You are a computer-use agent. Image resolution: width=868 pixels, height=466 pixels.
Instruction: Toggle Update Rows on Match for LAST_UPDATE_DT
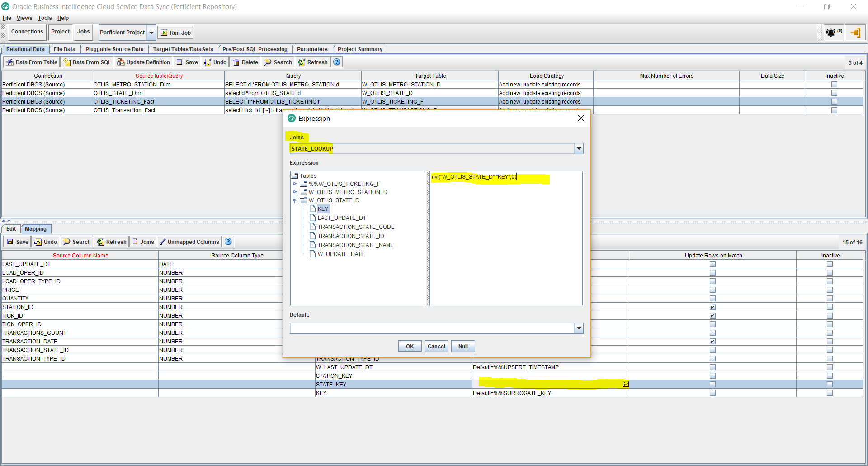click(x=713, y=264)
